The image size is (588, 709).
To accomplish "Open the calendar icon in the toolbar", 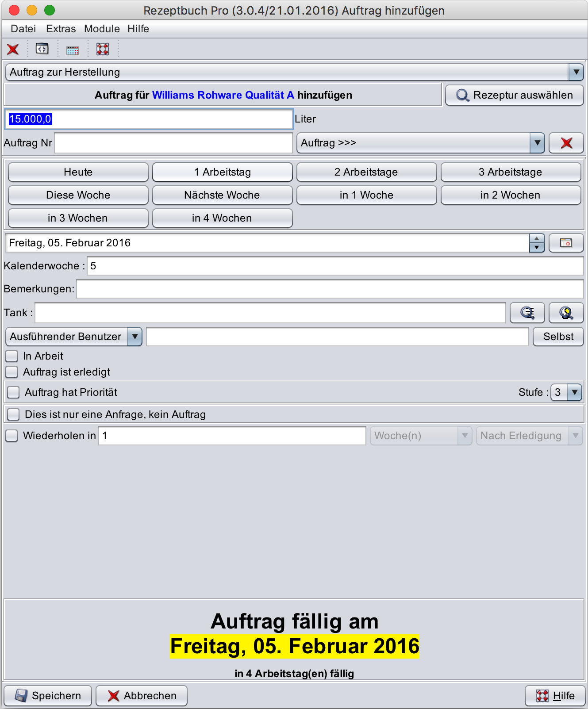I will tap(73, 50).
